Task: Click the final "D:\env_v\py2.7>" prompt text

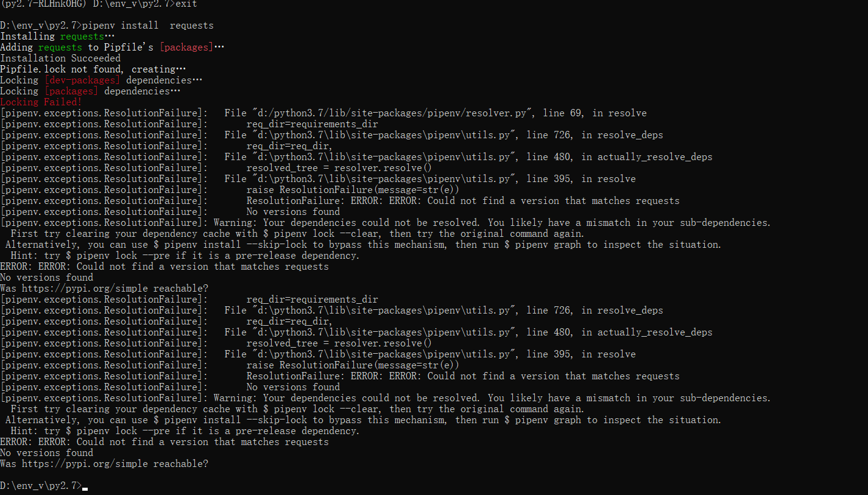Action: pos(40,486)
